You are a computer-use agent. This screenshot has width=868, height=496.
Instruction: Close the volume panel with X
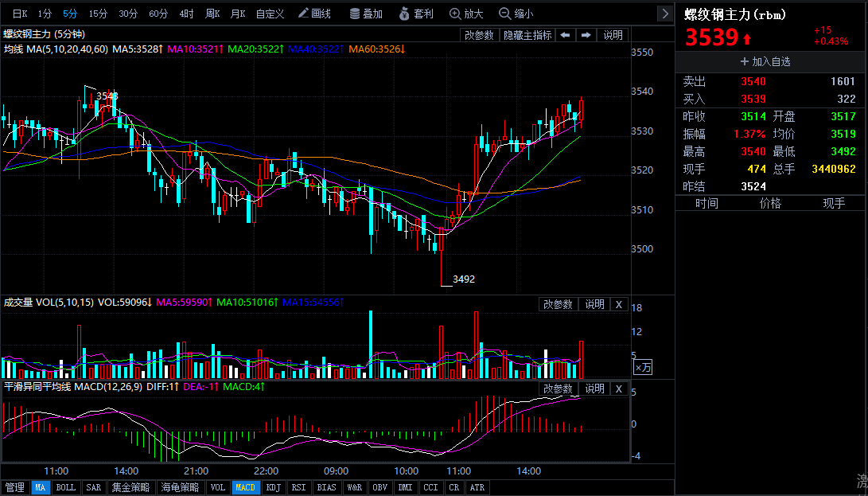[x=619, y=304]
